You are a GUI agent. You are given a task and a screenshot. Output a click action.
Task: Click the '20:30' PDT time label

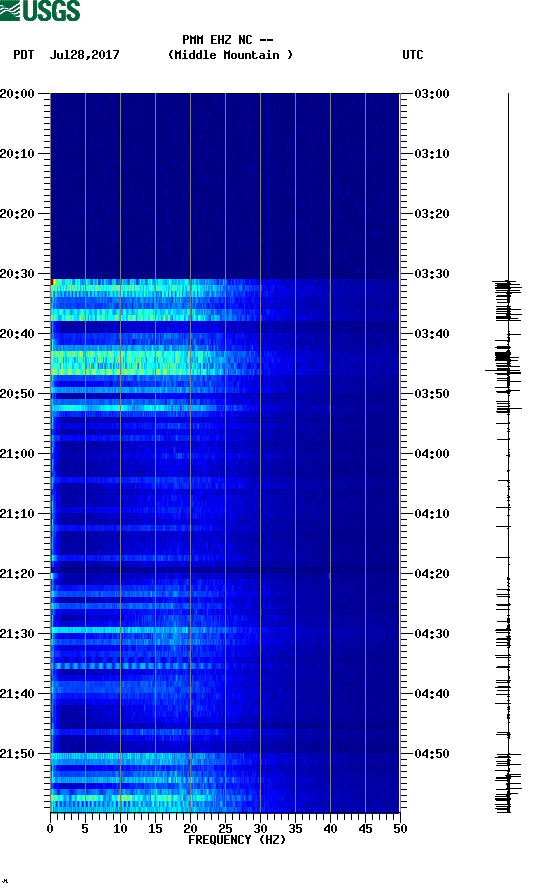tap(17, 274)
